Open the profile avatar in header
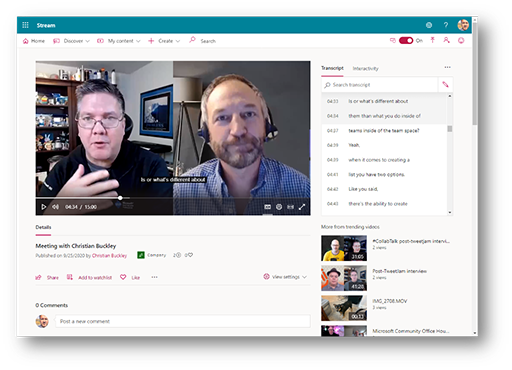The width and height of the screenshot is (512, 370). [x=463, y=25]
